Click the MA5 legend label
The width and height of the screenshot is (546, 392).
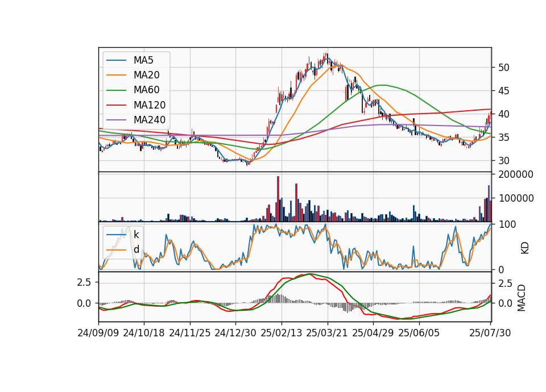[x=143, y=60]
